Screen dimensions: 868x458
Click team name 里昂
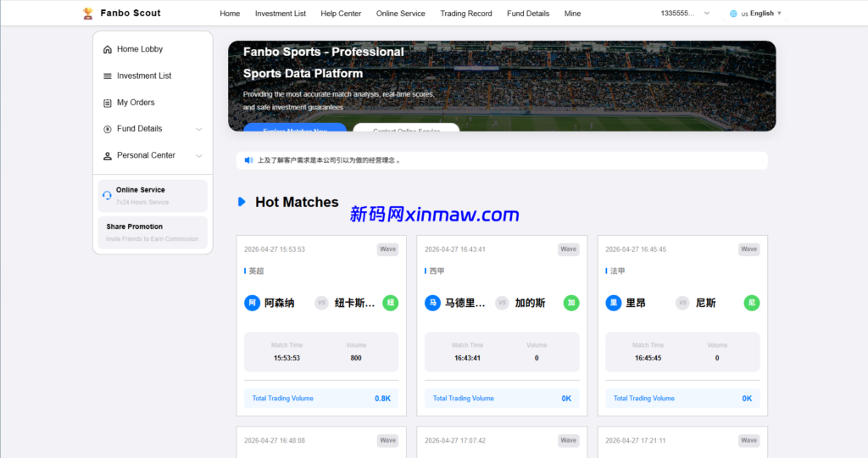point(636,303)
